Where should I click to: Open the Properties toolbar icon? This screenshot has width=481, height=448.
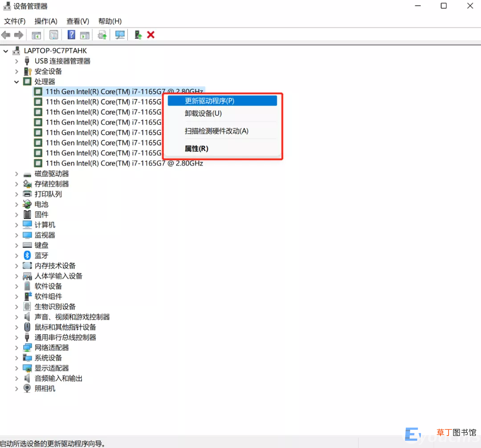coord(54,35)
